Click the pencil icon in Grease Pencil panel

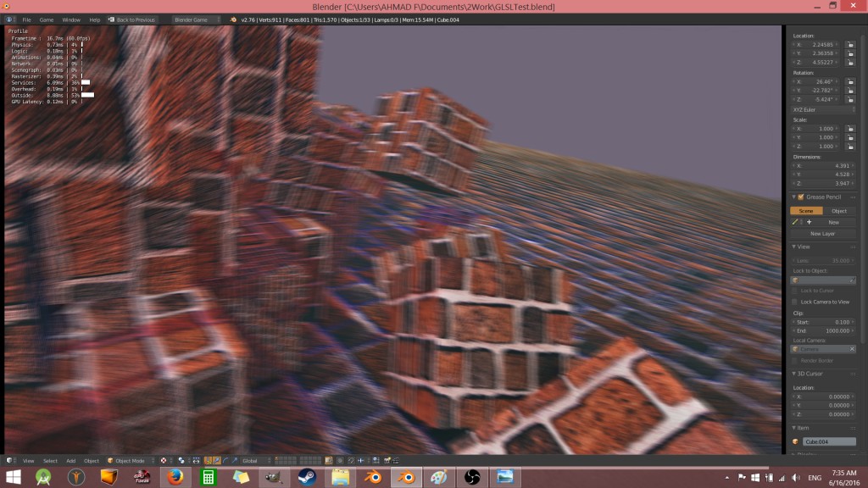[x=793, y=220]
